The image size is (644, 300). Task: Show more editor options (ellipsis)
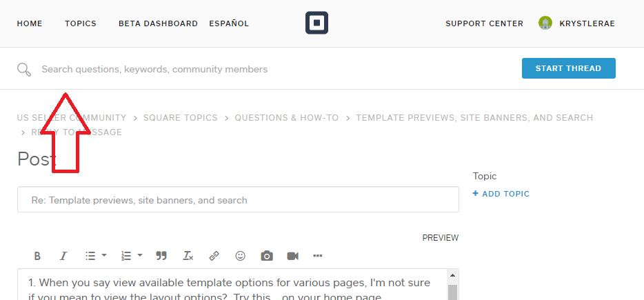click(318, 256)
